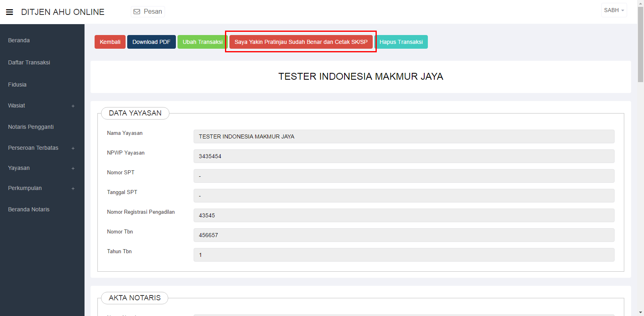
Task: Open the SABH user dropdown
Action: (614, 10)
